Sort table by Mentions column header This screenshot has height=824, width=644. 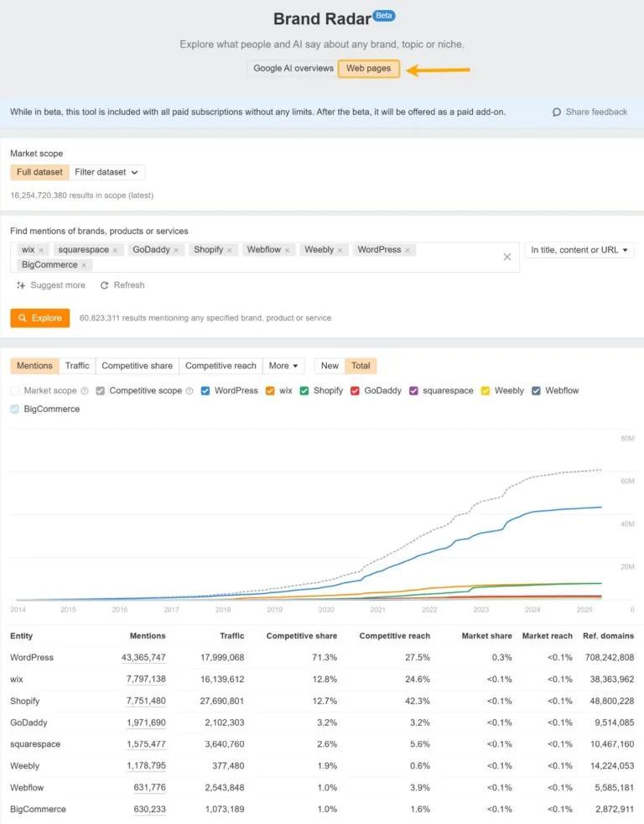148,636
